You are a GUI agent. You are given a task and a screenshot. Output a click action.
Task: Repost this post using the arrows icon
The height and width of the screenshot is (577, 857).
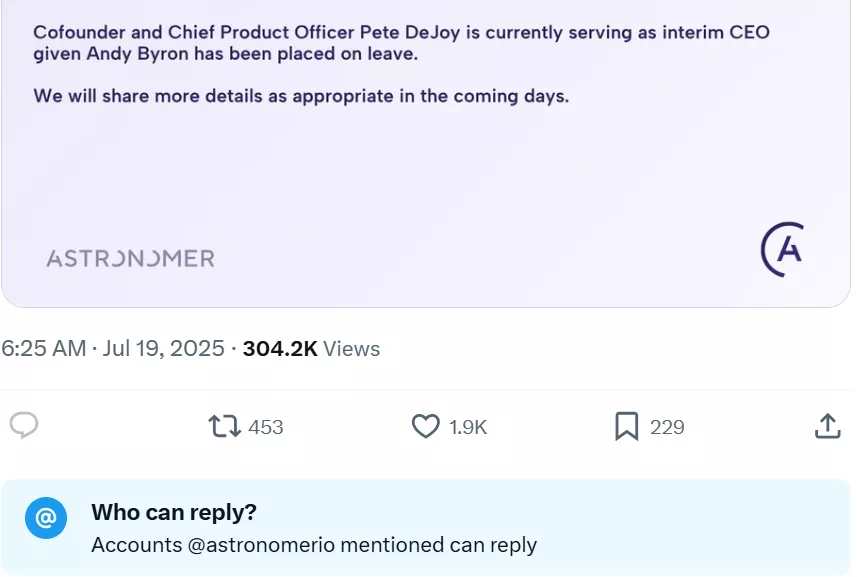click(x=224, y=427)
